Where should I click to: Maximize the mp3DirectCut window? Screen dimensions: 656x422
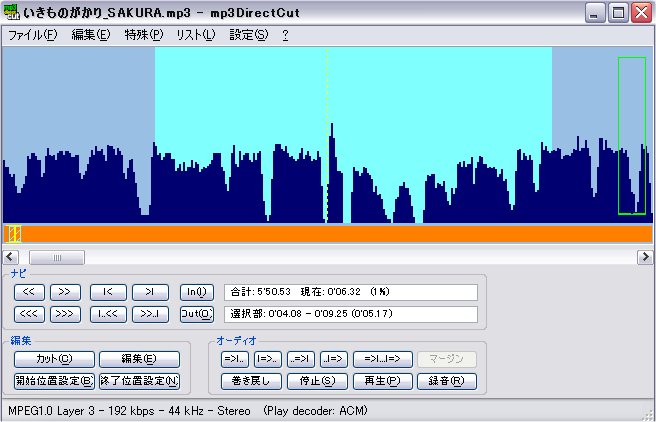tap(618, 13)
